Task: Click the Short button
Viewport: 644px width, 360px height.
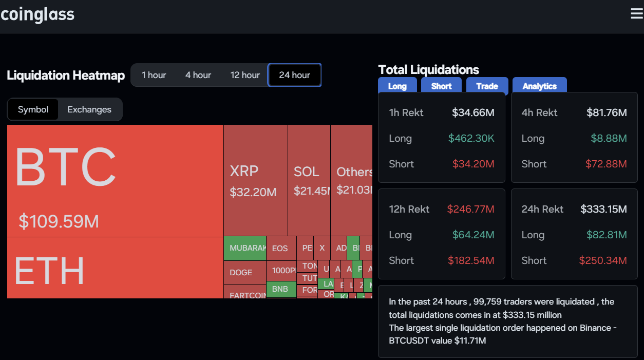Action: click(x=441, y=86)
